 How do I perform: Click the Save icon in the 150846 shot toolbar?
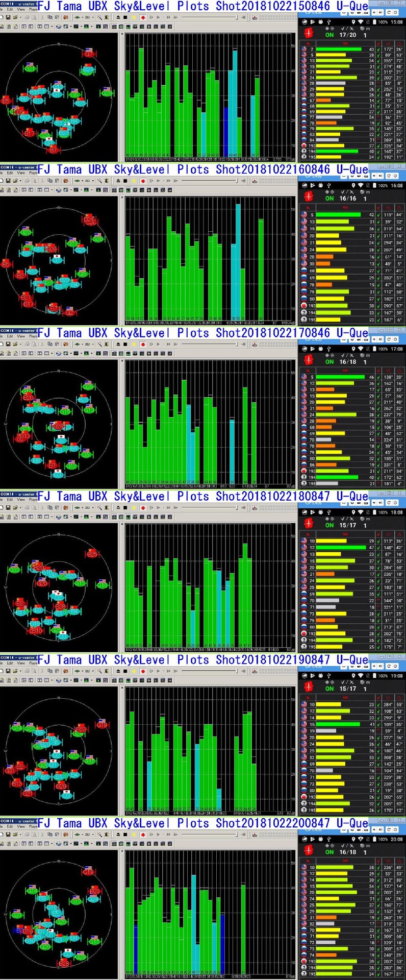8,17
